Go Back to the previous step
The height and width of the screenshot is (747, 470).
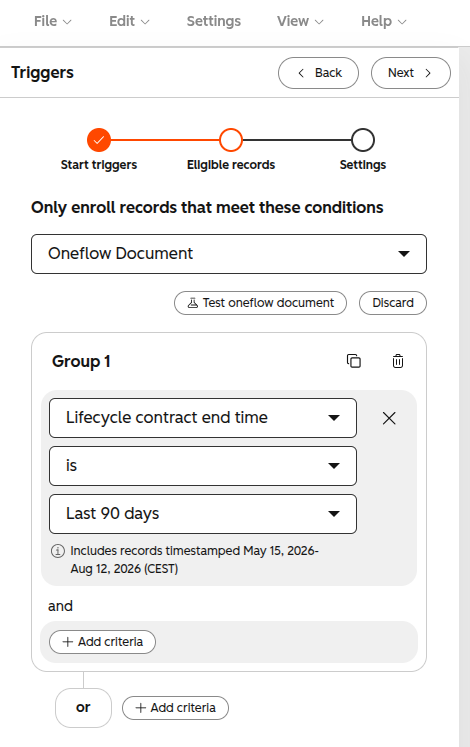click(x=319, y=73)
